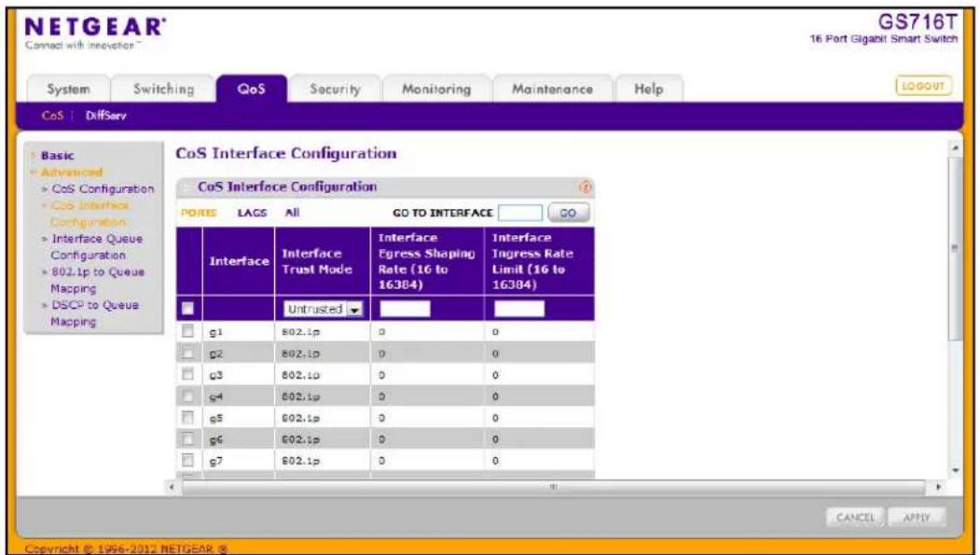Screen dimensions: 980x555
Task: Click the Interface column header
Action: pos(238,261)
